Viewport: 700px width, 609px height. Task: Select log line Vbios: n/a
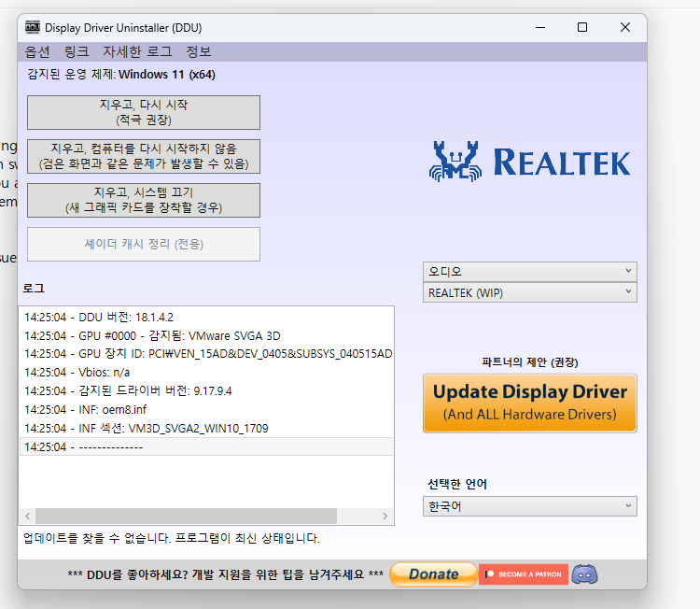pyautogui.click(x=206, y=372)
